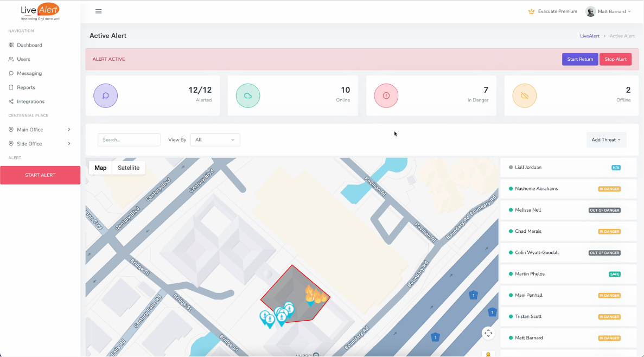
Task: Select Martin Phelps in the list
Action: [569, 274]
